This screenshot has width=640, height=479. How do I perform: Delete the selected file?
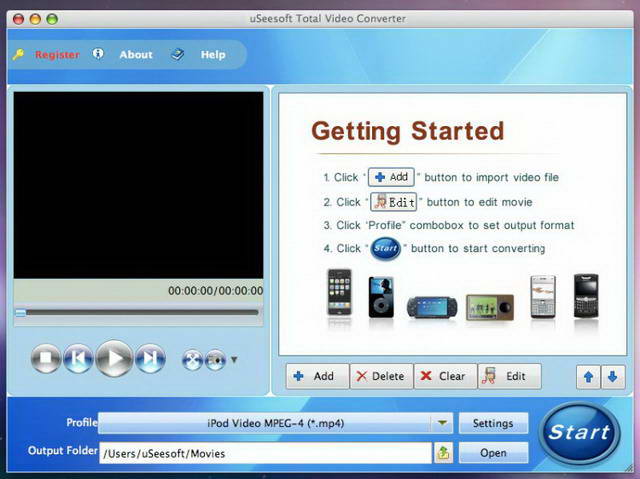point(381,376)
